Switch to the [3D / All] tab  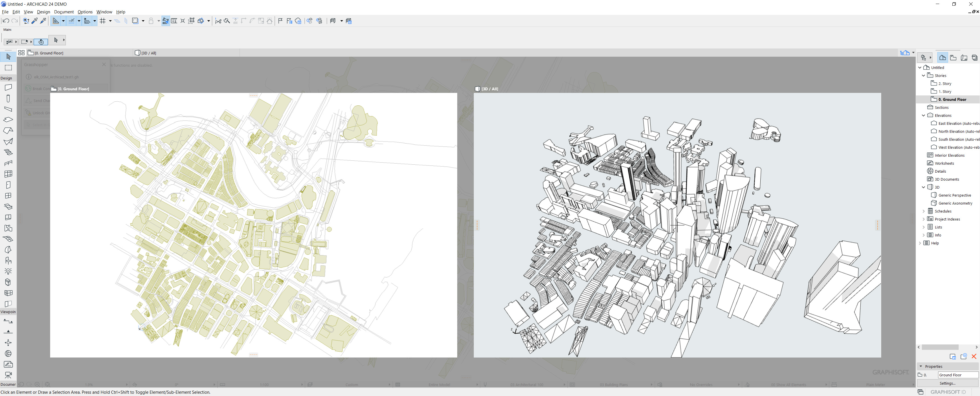[148, 53]
